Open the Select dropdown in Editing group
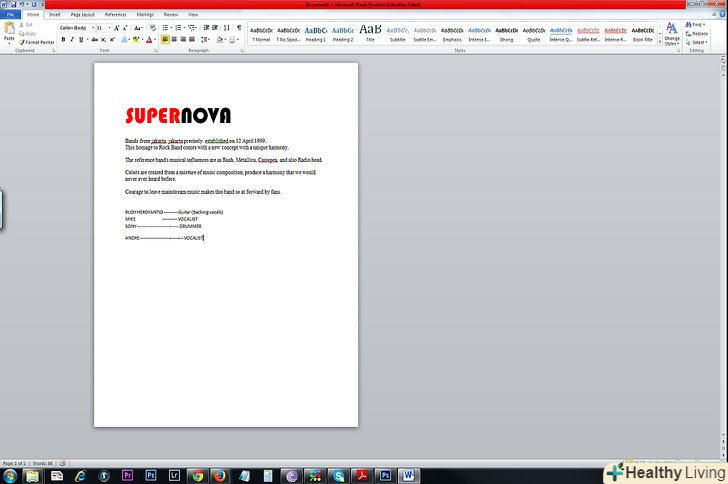Viewport: 728px width, 484px height. (696, 42)
